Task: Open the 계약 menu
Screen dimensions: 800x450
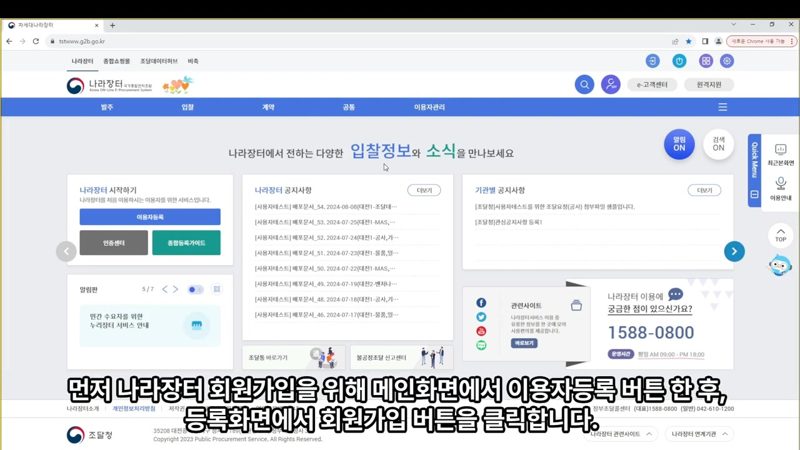Action: 268,107
